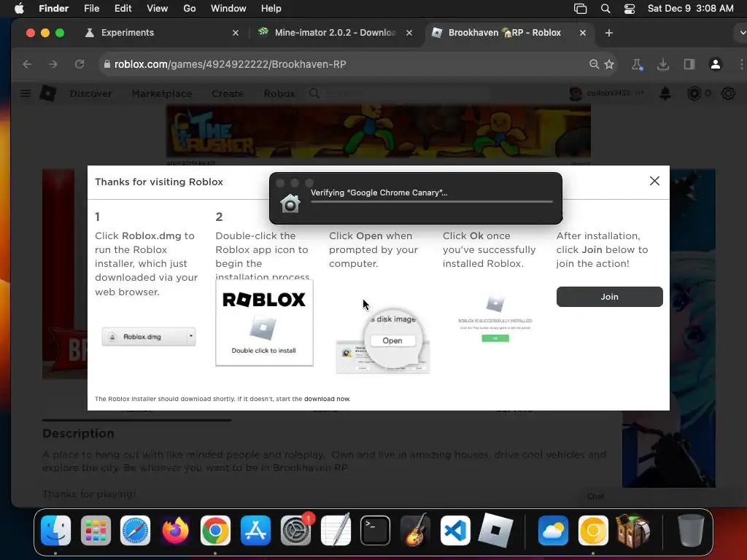
Task: Close the Experiments tab
Action: point(236,33)
